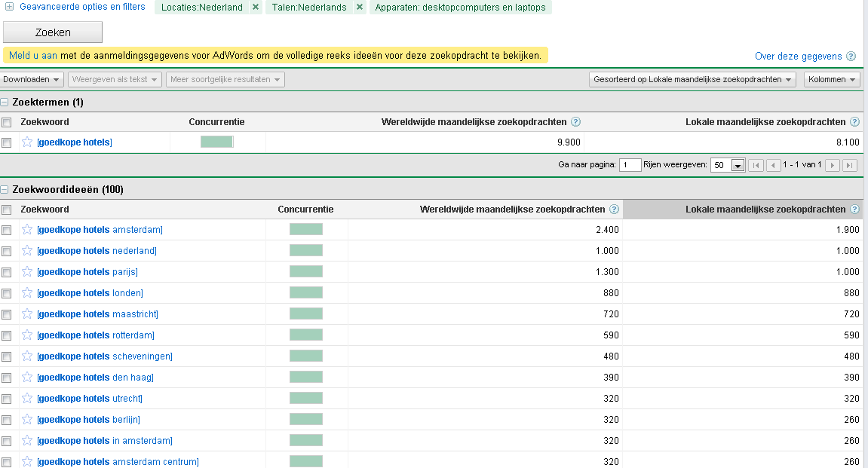Open the Kolommen dropdown
Screen dimensions: 868x468
(832, 80)
